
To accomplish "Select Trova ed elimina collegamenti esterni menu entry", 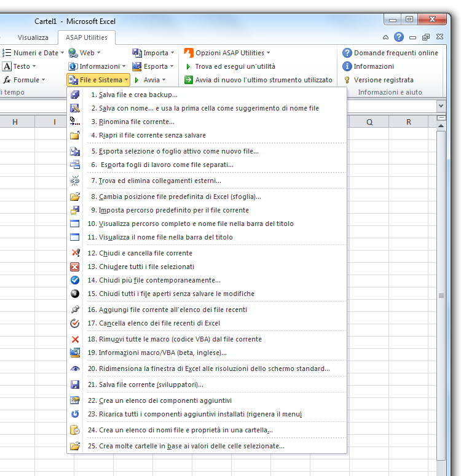I will click(207, 181).
